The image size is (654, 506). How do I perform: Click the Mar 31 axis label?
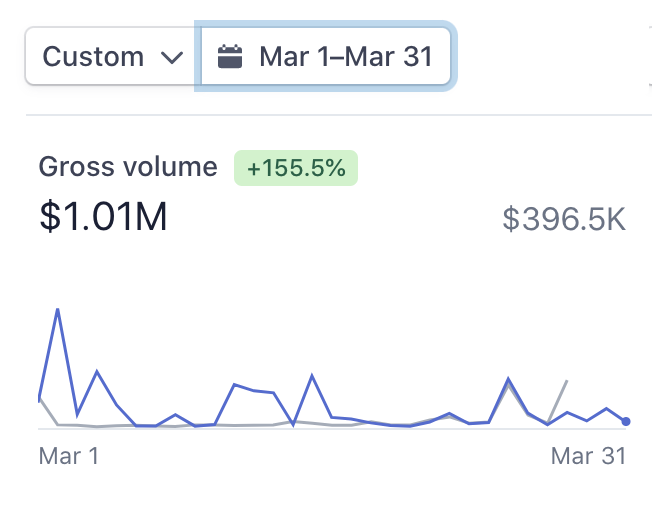pos(588,456)
